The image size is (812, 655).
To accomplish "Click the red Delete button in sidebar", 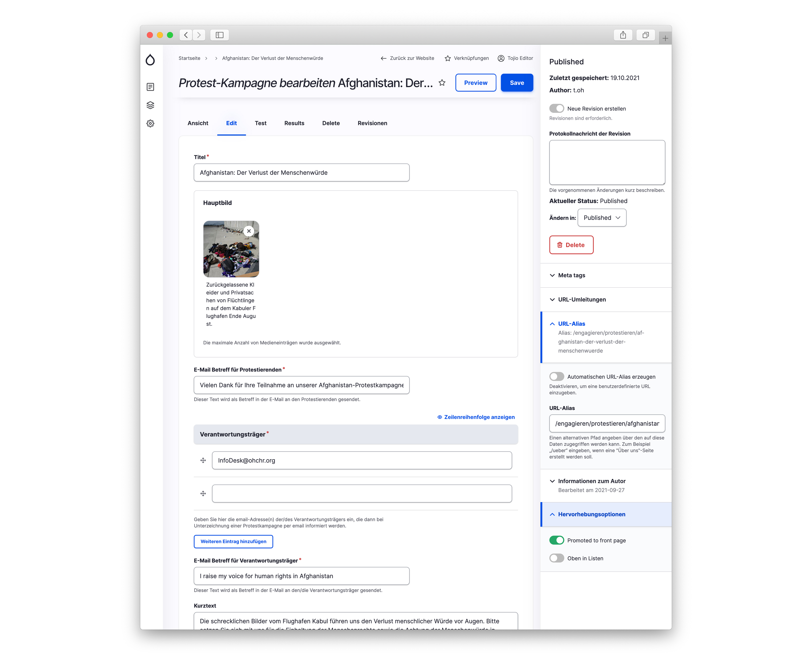I will 571,245.
